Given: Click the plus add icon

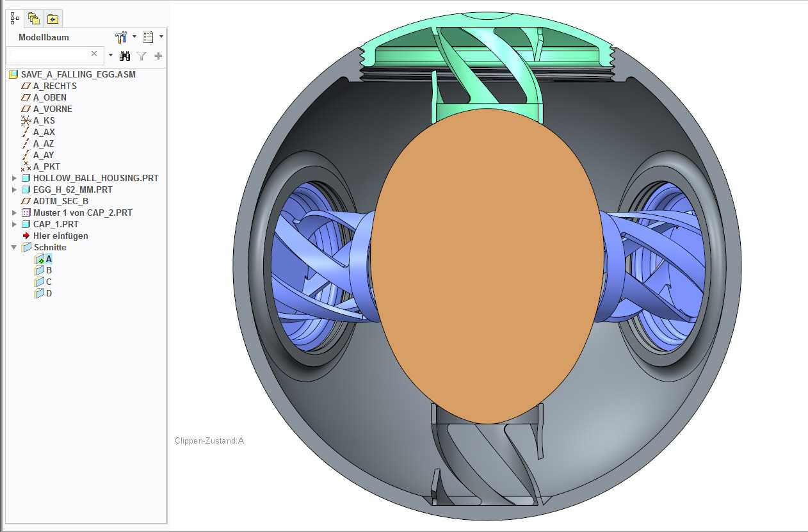Looking at the screenshot, I should click(x=158, y=56).
